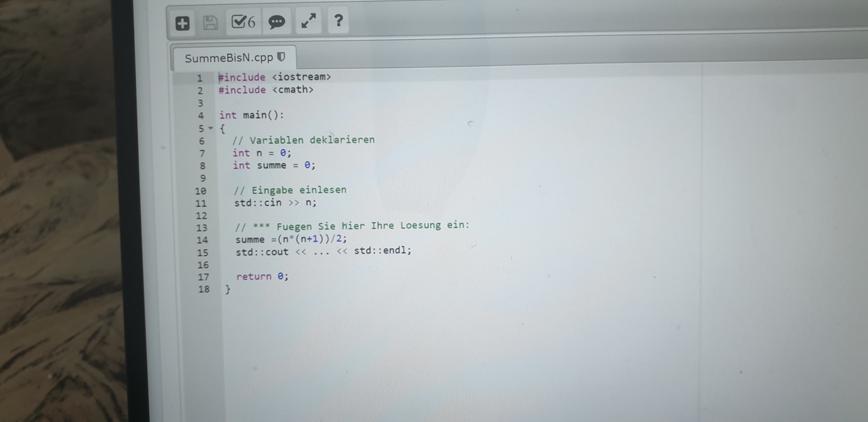The width and height of the screenshot is (868, 422).
Task: Click on 'summe =(n*(n+1))/2;' line
Action: click(292, 239)
